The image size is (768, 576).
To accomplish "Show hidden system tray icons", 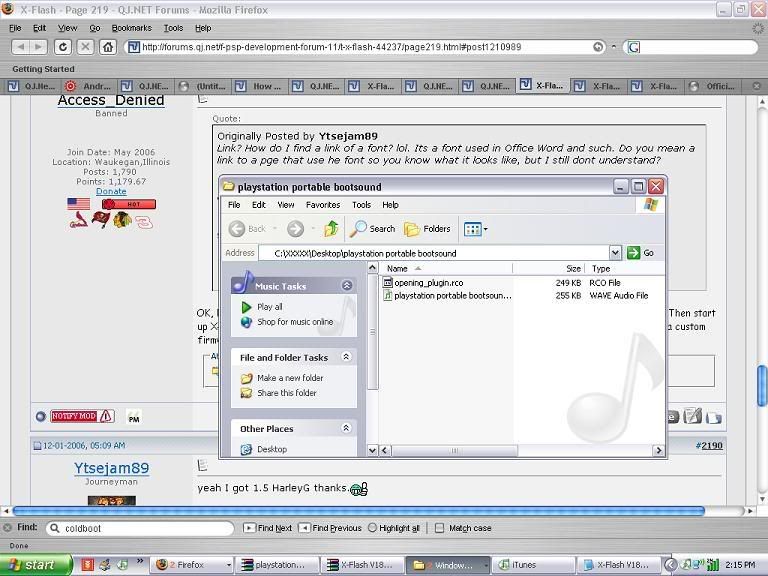I will pyautogui.click(x=670, y=565).
